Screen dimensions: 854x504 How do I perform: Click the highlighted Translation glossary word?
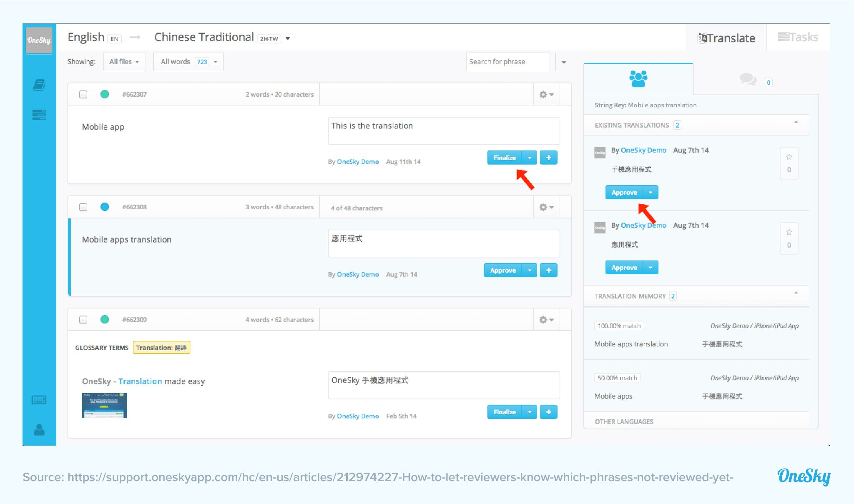(x=140, y=381)
